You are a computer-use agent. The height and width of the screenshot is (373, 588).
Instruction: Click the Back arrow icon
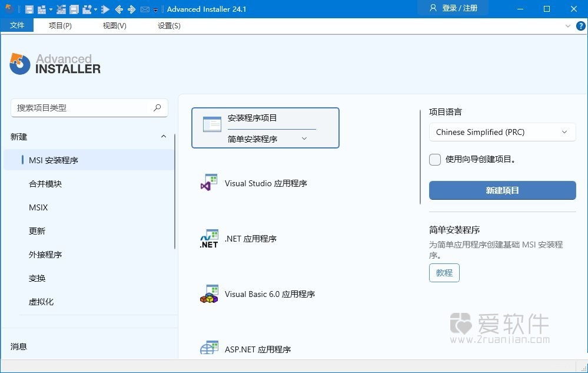pyautogui.click(x=119, y=9)
